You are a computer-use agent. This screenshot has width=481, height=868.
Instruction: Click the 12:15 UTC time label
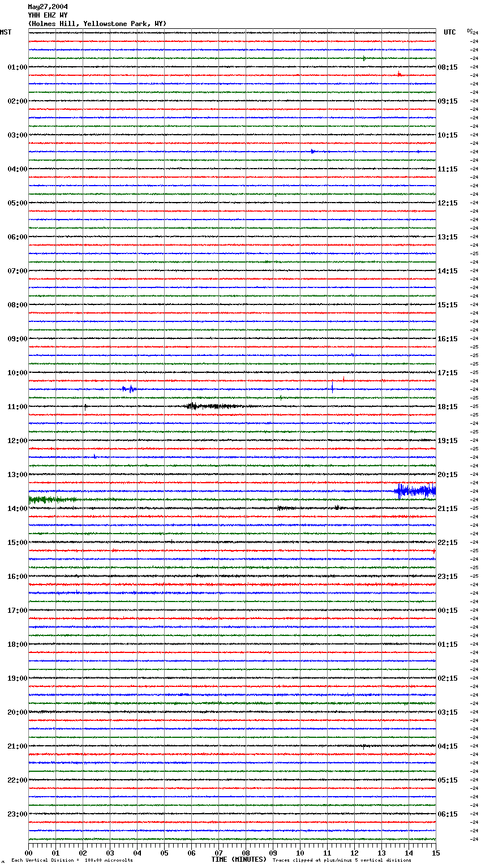(x=448, y=203)
